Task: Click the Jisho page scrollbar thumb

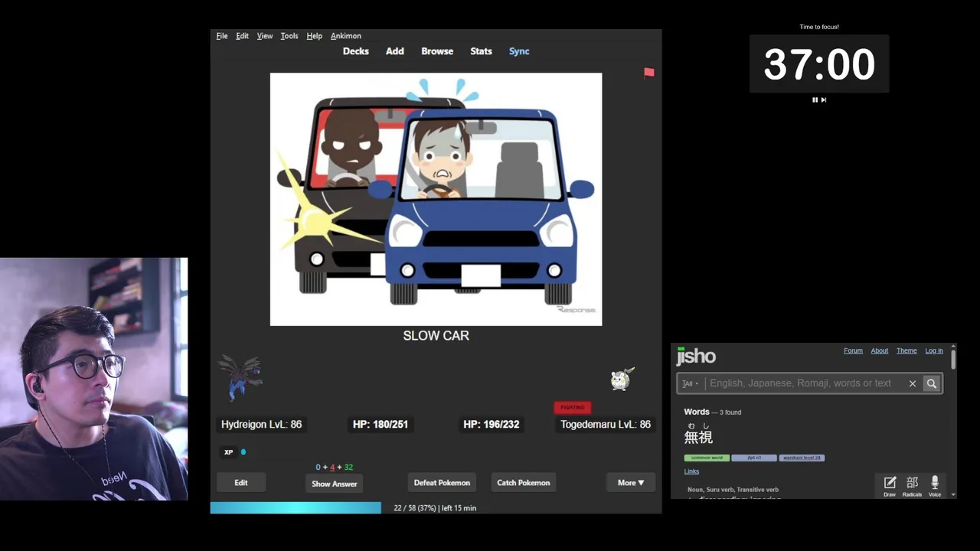Action: (953, 359)
